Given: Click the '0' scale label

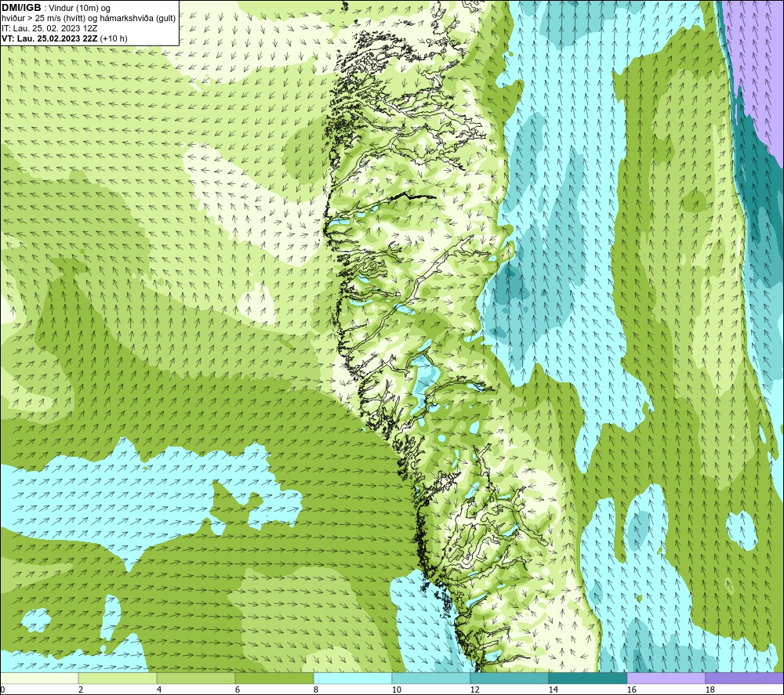Looking at the screenshot, I should coord(2,690).
